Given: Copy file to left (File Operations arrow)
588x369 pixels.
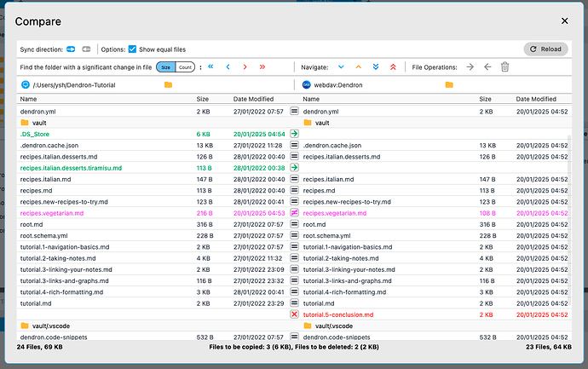Looking at the screenshot, I should (487, 66).
